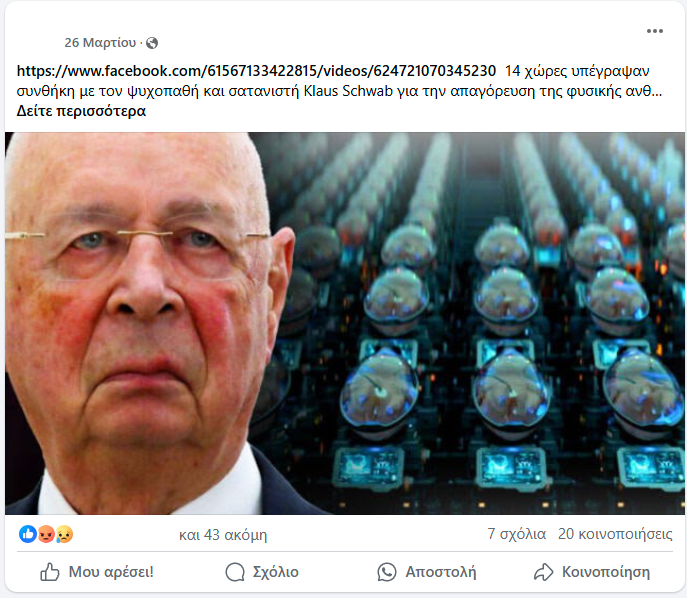The width and height of the screenshot is (687, 598).
Task: Click the blue Like reaction icon
Action: pyautogui.click(x=28, y=534)
